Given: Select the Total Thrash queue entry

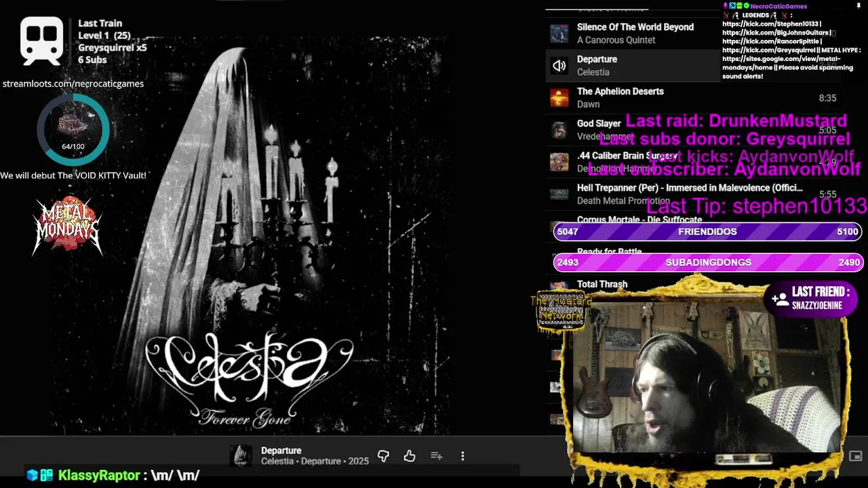Looking at the screenshot, I should tap(602, 284).
